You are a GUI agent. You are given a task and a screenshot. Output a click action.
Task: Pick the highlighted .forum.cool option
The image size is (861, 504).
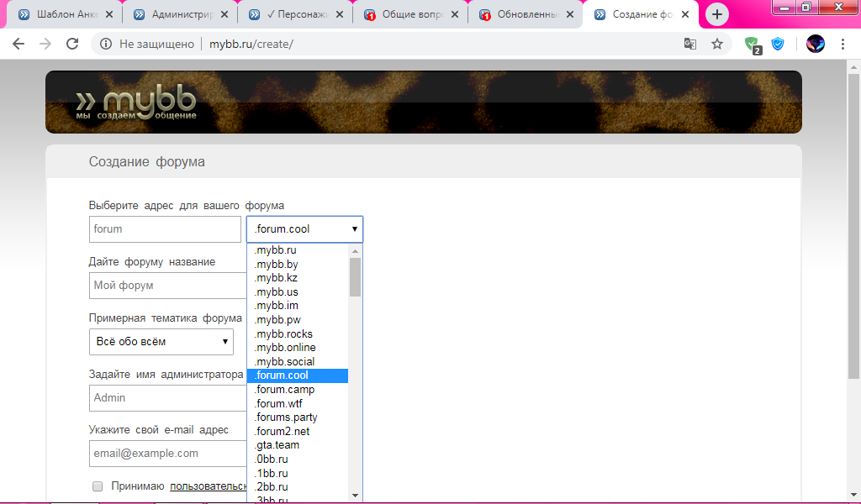click(x=297, y=375)
